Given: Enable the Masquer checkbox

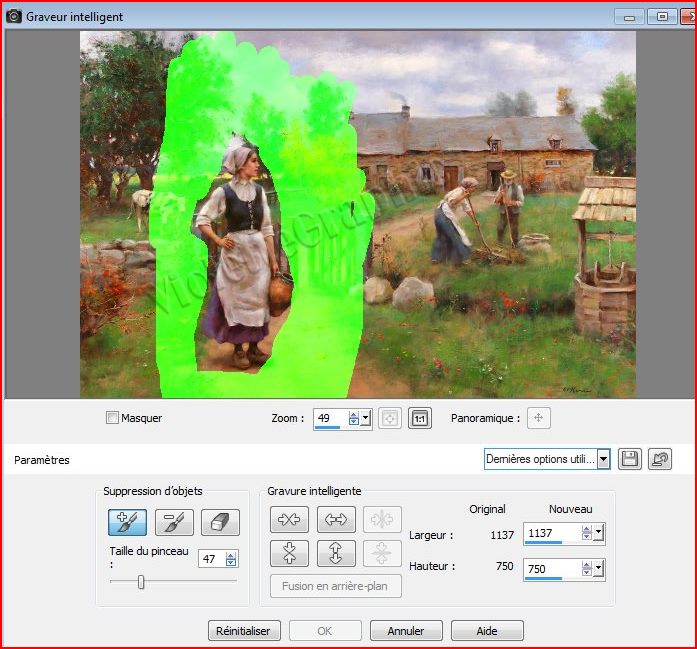Looking at the screenshot, I should tap(112, 418).
